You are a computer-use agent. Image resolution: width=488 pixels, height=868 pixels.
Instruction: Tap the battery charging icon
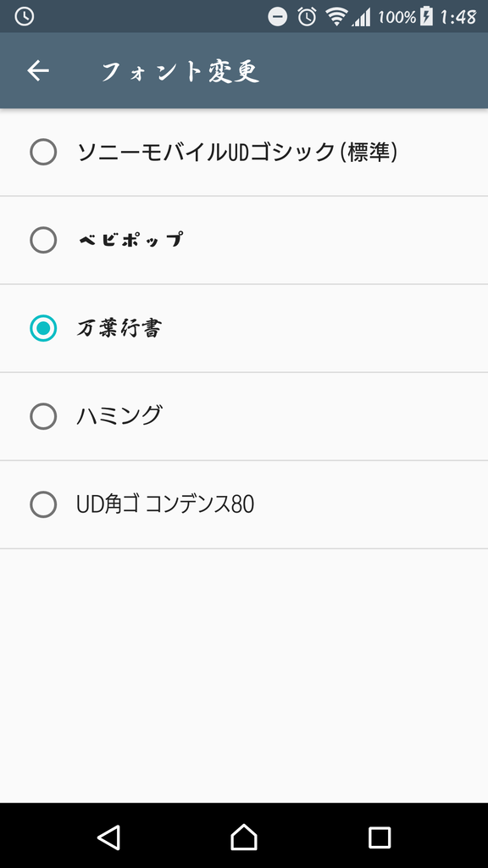click(426, 17)
